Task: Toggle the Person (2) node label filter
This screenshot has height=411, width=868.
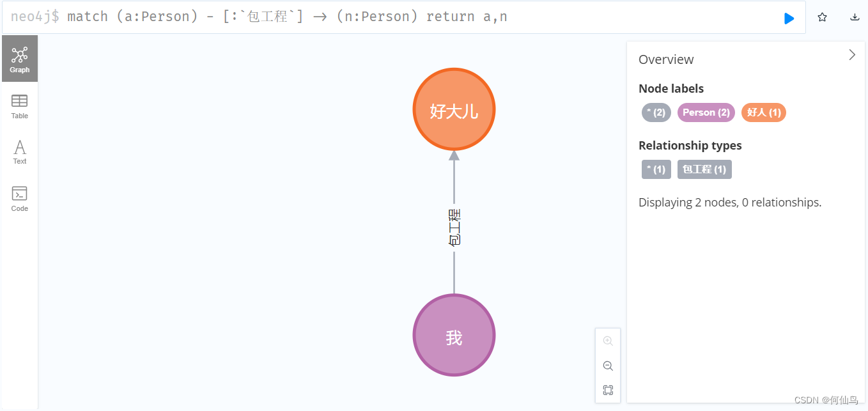Action: (x=706, y=112)
